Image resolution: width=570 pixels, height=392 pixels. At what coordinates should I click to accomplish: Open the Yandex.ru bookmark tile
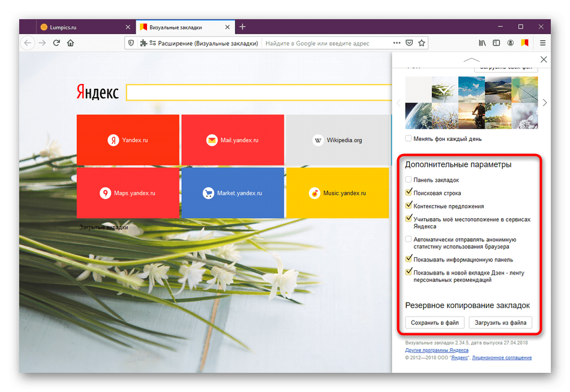point(128,140)
